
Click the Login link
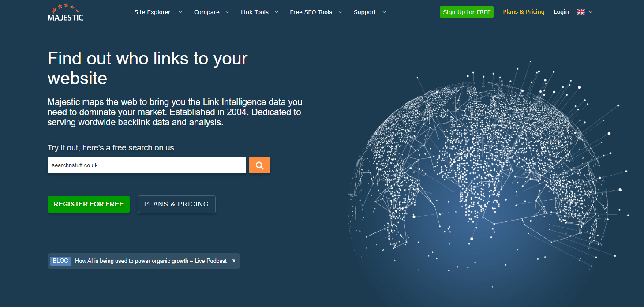coord(561,12)
